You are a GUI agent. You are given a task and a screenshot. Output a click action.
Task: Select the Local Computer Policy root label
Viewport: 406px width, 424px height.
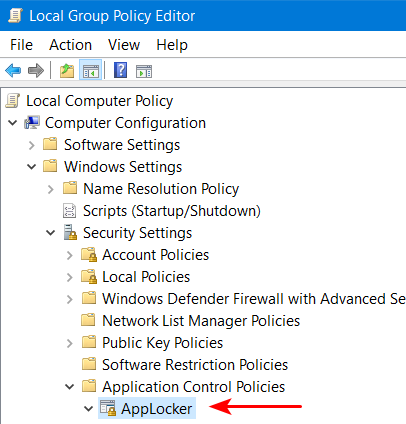click(100, 101)
